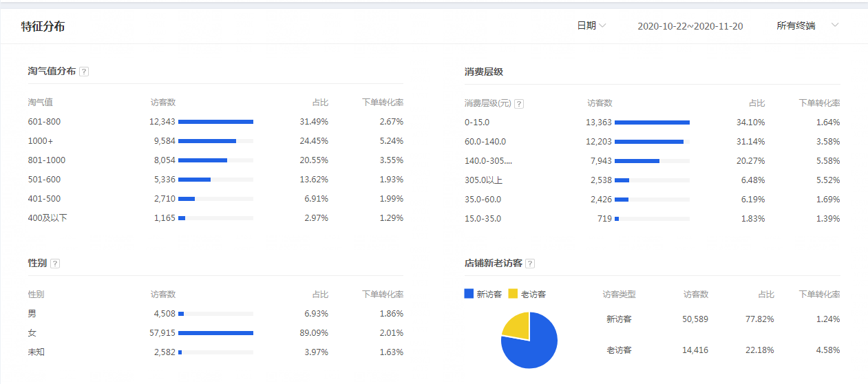Viewport: 868px width, 384px height.
Task: Select the 15.0-35.0 row label
Action: [483, 219]
